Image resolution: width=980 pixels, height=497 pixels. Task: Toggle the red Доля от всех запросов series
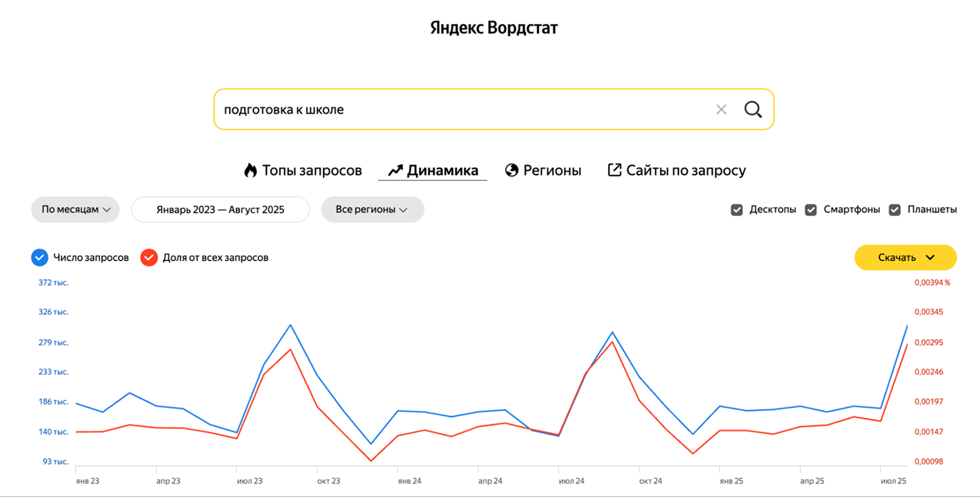pyautogui.click(x=149, y=258)
